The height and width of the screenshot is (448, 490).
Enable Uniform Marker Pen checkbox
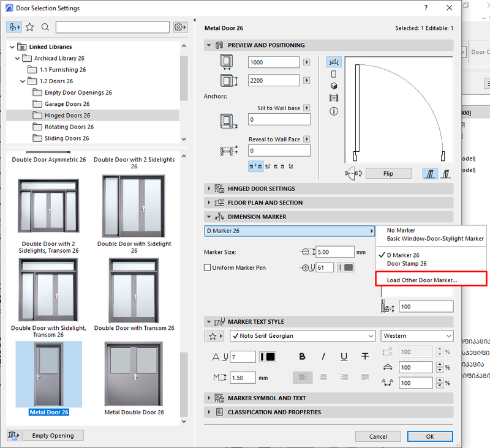(x=207, y=267)
